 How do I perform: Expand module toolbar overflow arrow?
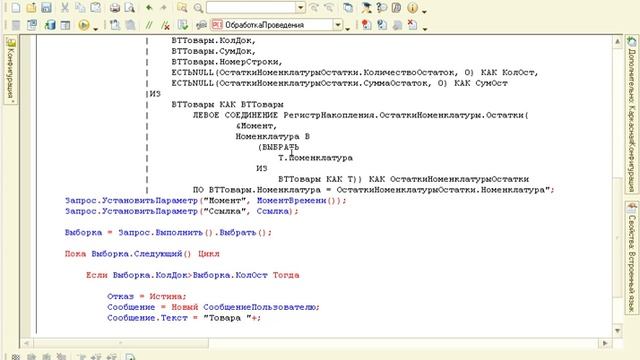(x=347, y=29)
